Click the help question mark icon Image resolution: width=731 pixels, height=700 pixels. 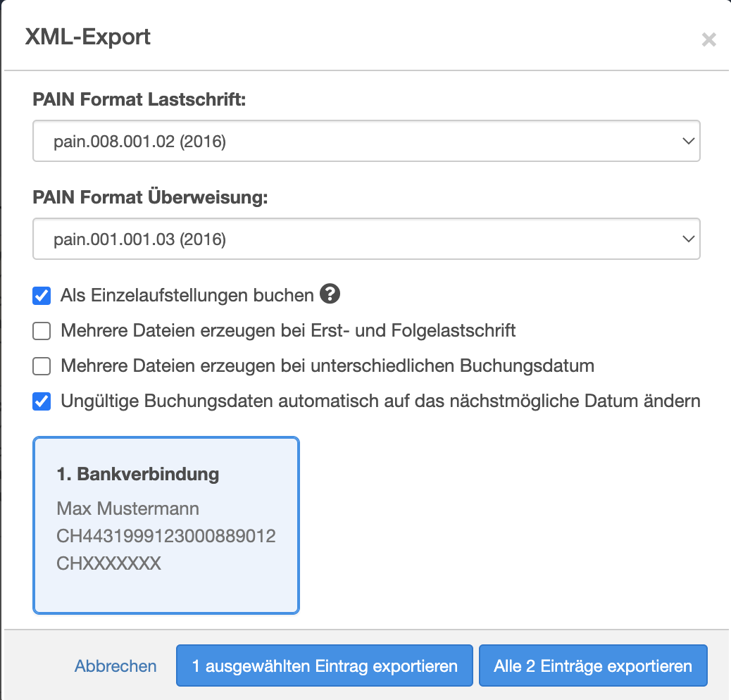coord(330,294)
